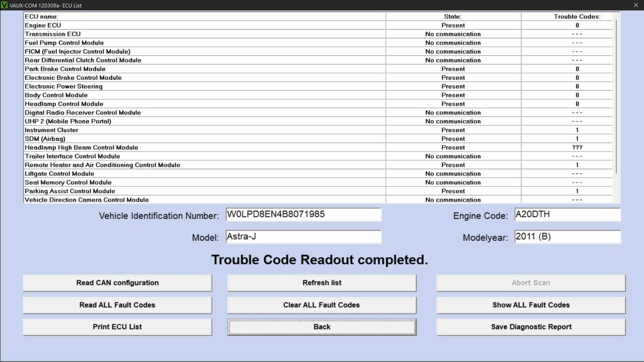
Task: Click the Engine Code field
Action: (x=567, y=215)
